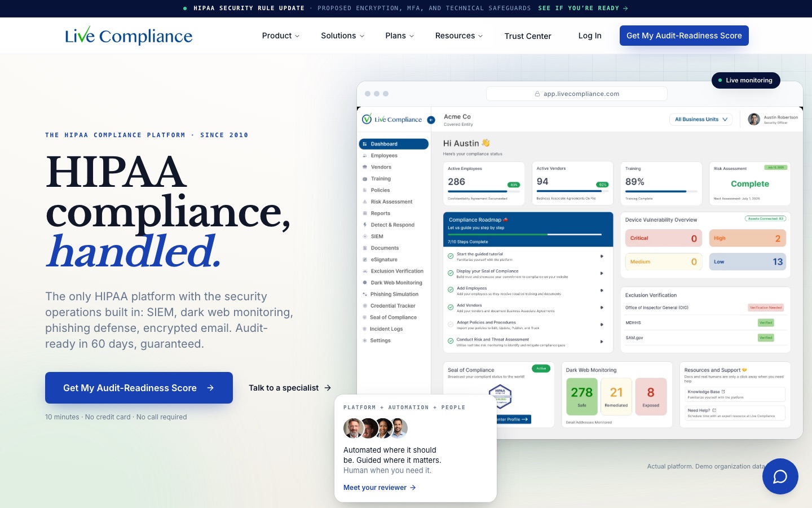Click the Detect & Respond lightning icon
Image resolution: width=812 pixels, height=508 pixels.
[365, 225]
